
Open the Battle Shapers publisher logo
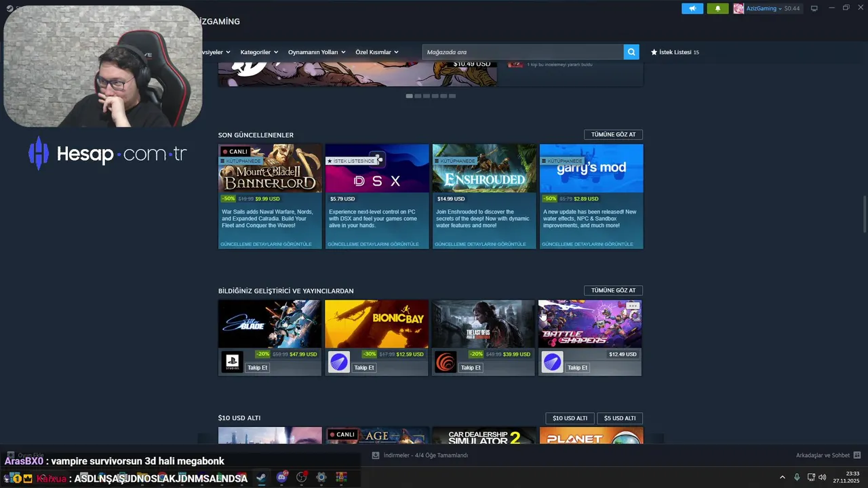pyautogui.click(x=552, y=362)
